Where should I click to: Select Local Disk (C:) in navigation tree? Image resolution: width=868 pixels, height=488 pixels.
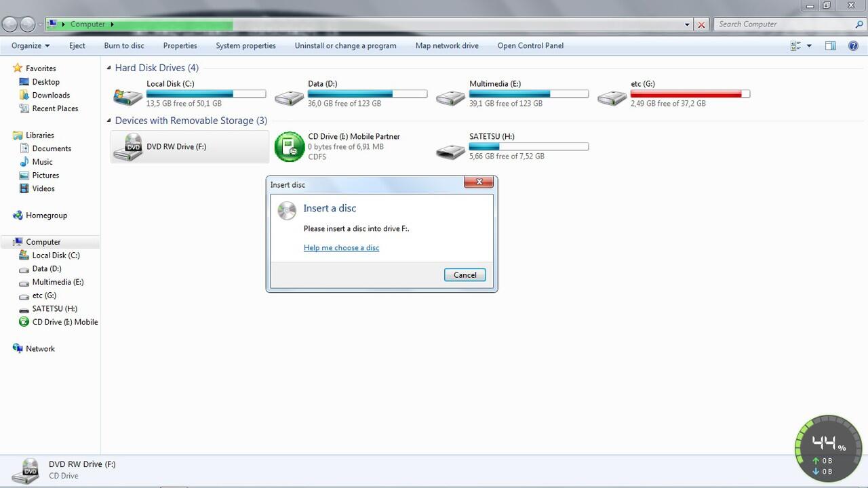[x=56, y=256]
